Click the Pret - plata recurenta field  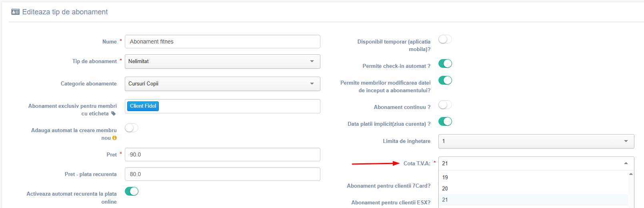point(222,174)
